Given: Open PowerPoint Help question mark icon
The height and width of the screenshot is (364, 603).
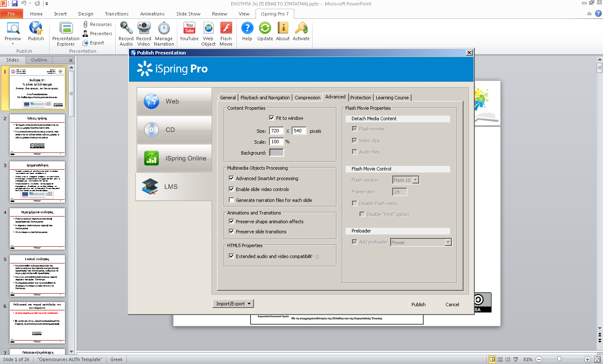Looking at the screenshot, I should (x=598, y=14).
